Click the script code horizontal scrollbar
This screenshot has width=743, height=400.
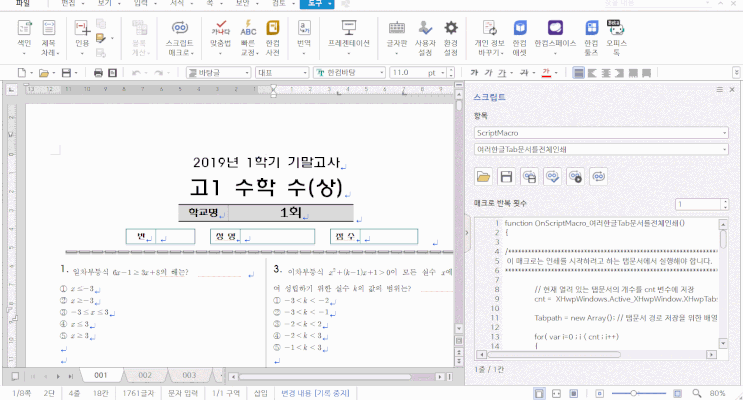(553, 355)
